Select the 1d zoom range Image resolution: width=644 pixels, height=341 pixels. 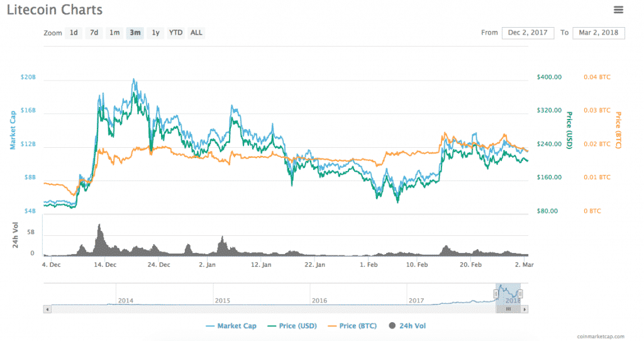click(74, 33)
